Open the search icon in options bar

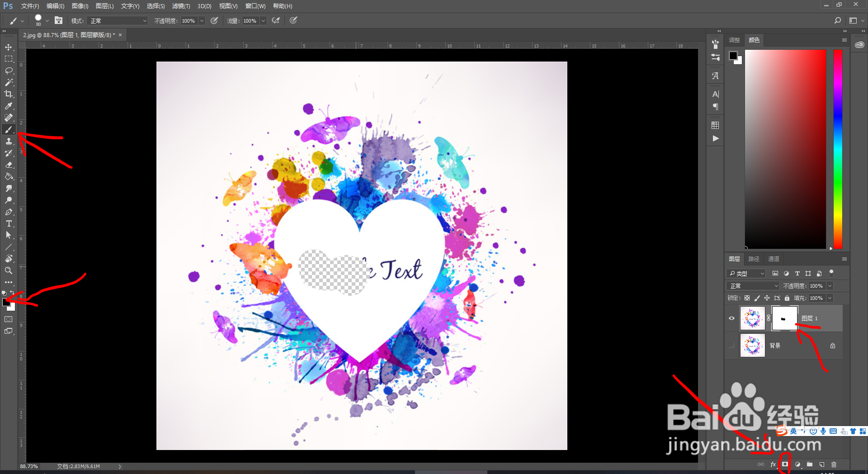[837, 20]
